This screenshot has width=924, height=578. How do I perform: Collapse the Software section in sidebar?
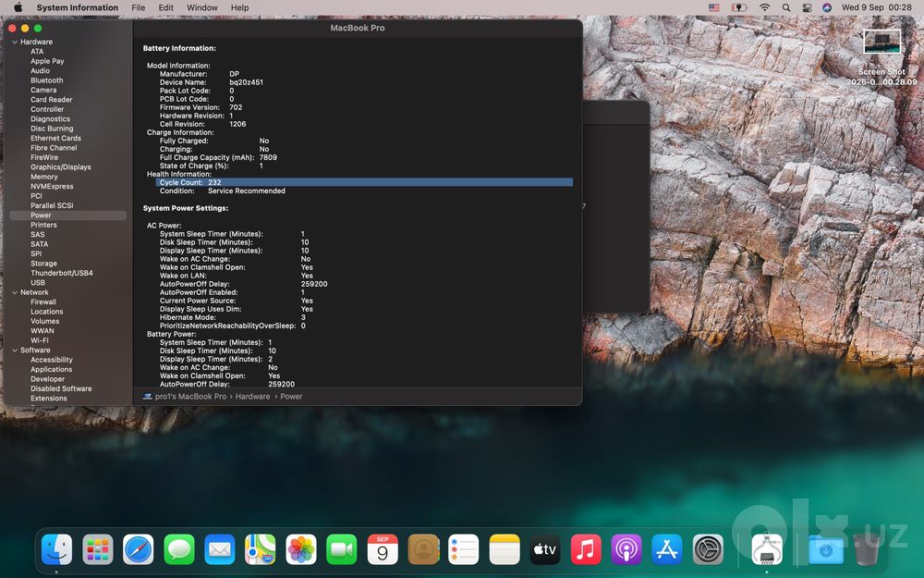[15, 350]
